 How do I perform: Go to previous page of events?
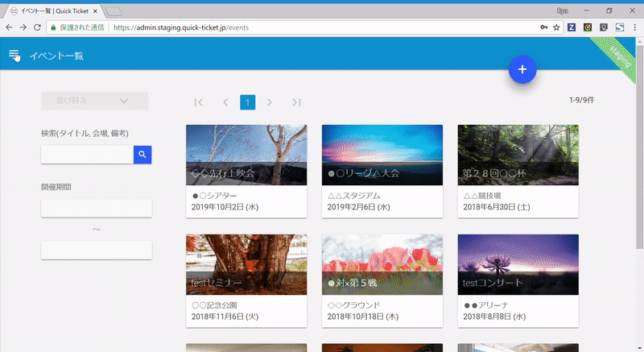point(225,102)
